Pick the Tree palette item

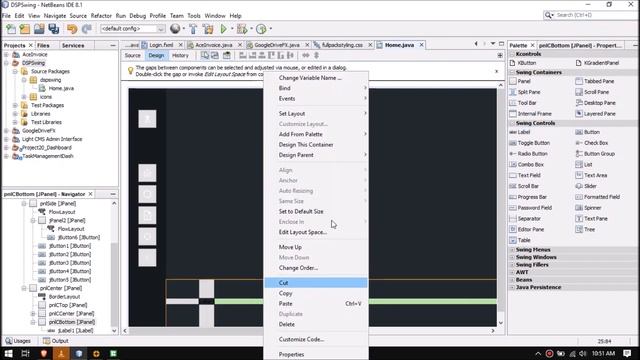(585, 229)
